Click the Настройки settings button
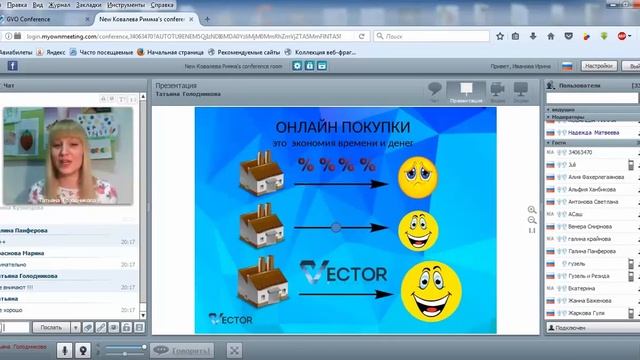The height and width of the screenshot is (360, 640). [x=599, y=66]
